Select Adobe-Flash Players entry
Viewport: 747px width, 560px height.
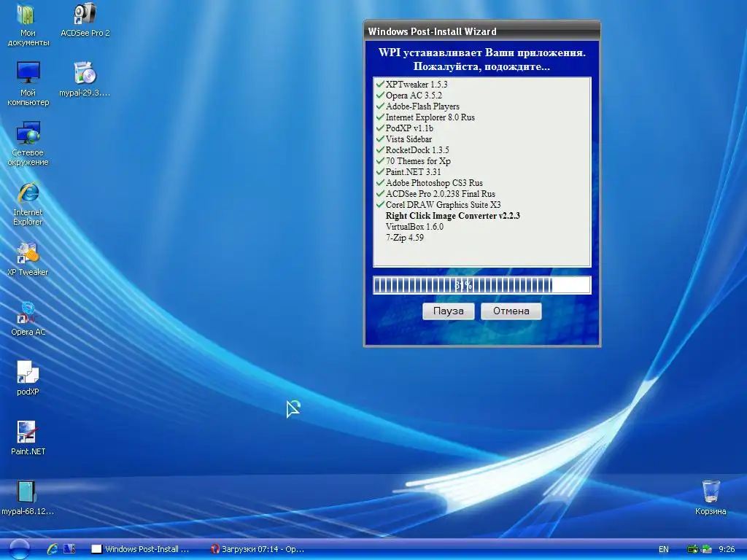pos(422,106)
